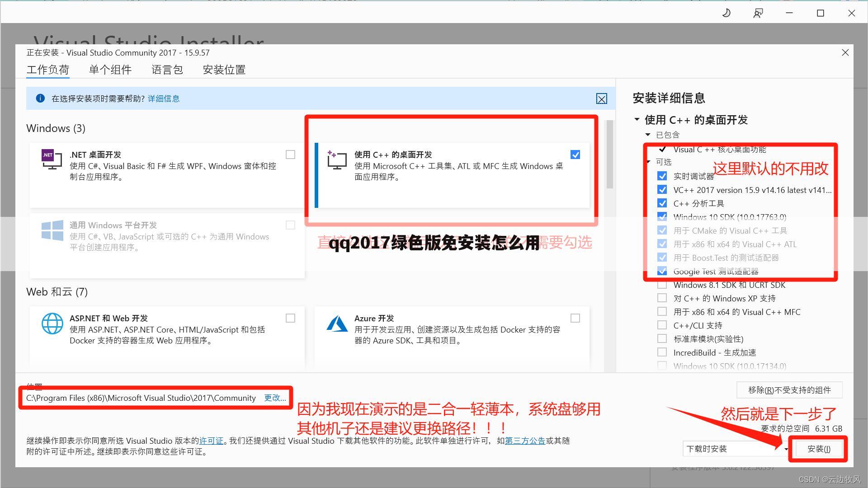This screenshot has height=488, width=868.
Task: Click the dark theme moon icon
Action: click(x=726, y=13)
